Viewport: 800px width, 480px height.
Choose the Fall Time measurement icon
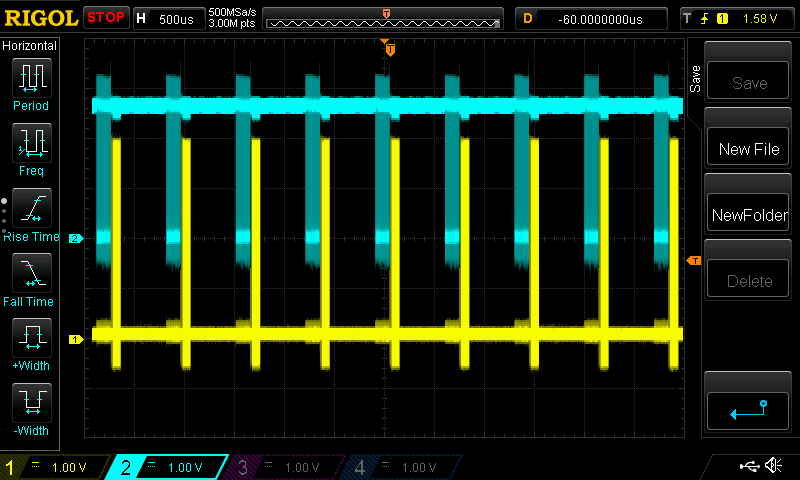click(31, 273)
